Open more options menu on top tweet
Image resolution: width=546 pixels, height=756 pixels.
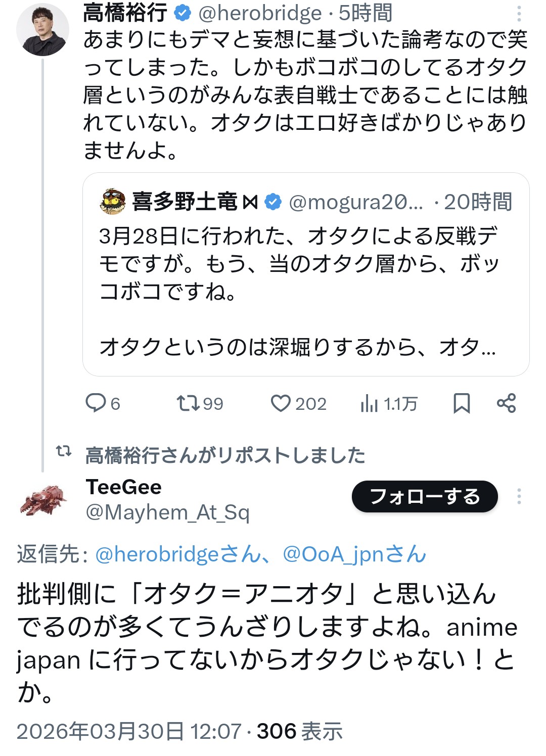click(519, 14)
